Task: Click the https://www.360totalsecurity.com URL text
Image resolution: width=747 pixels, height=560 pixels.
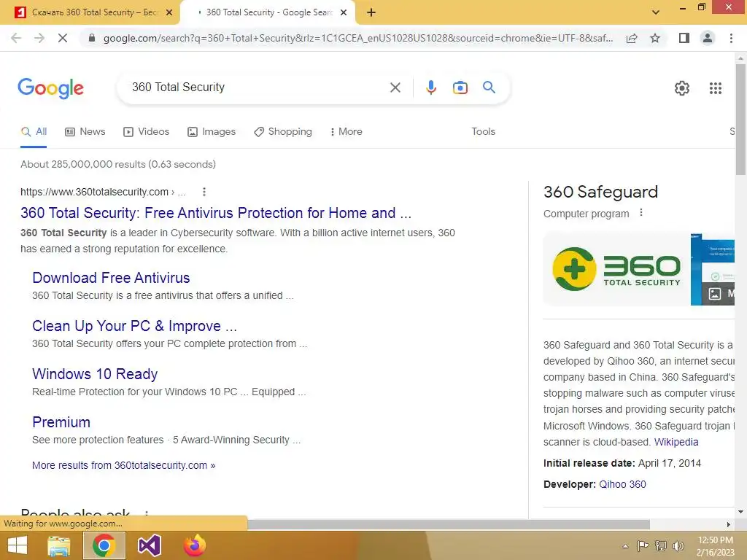Action: point(94,192)
